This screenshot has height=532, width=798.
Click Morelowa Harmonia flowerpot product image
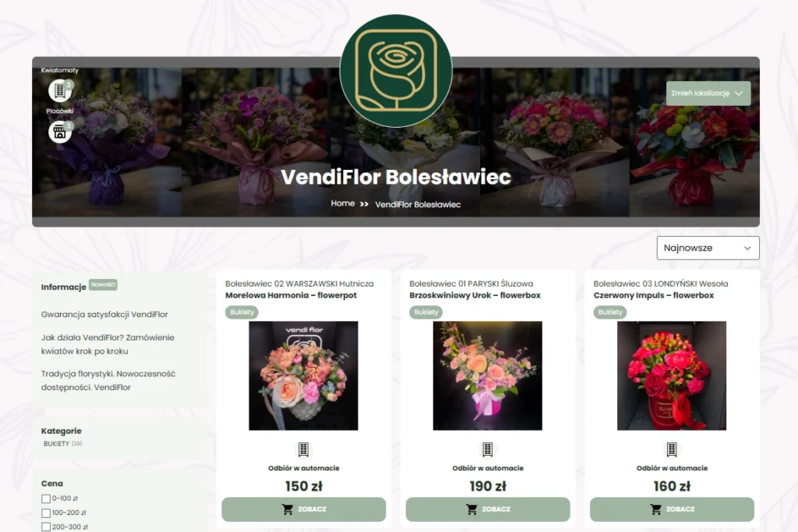pos(303,376)
